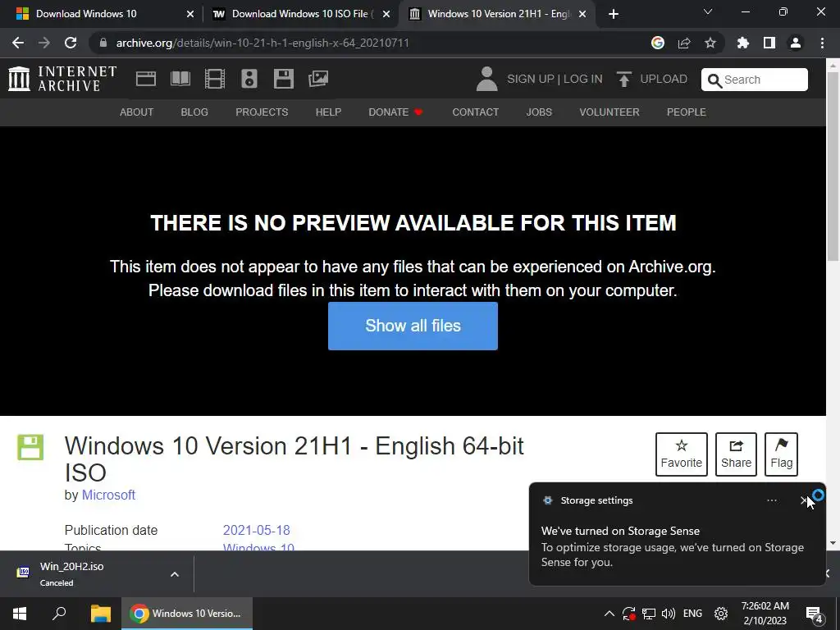Click the Show all files button
This screenshot has height=630, width=840.
(413, 326)
